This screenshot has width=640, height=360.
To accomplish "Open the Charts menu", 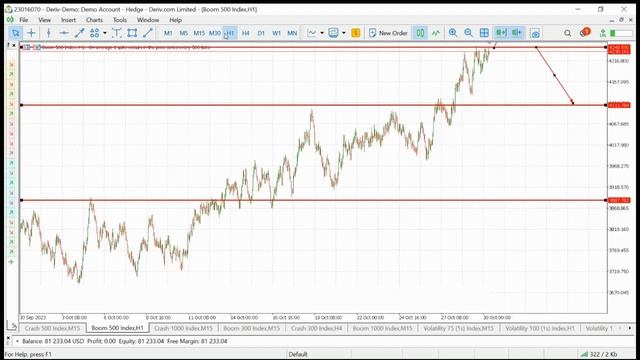I will pos(94,20).
